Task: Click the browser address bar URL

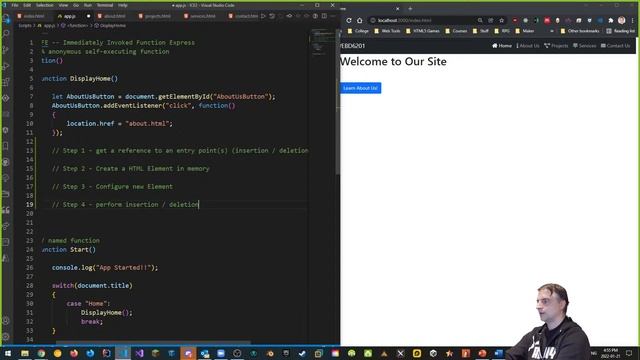Action: [x=404, y=20]
